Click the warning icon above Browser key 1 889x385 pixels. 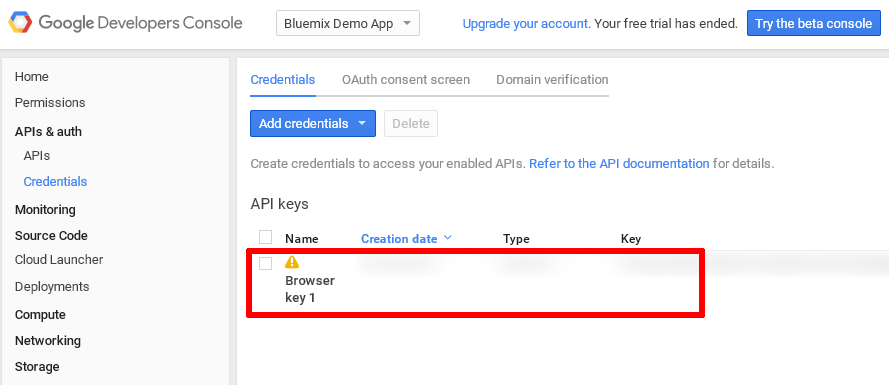coord(291,261)
